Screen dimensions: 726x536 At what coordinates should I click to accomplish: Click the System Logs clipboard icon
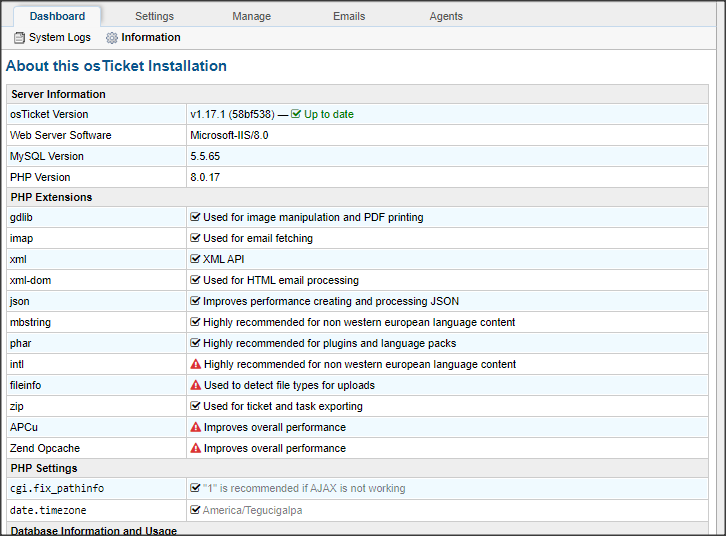(x=19, y=38)
